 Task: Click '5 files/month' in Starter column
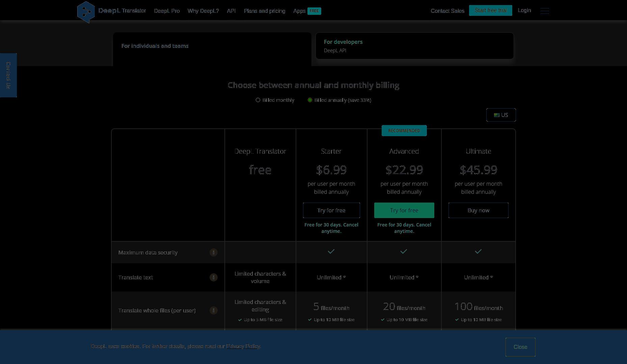[x=331, y=307]
